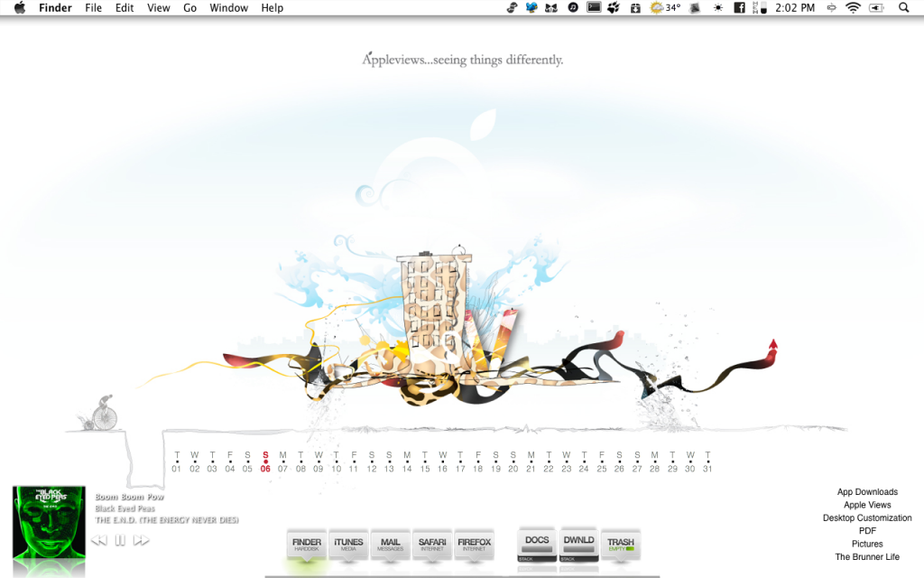Open the Pictures desktop item
Viewport: 924px width, 578px height.
[867, 544]
